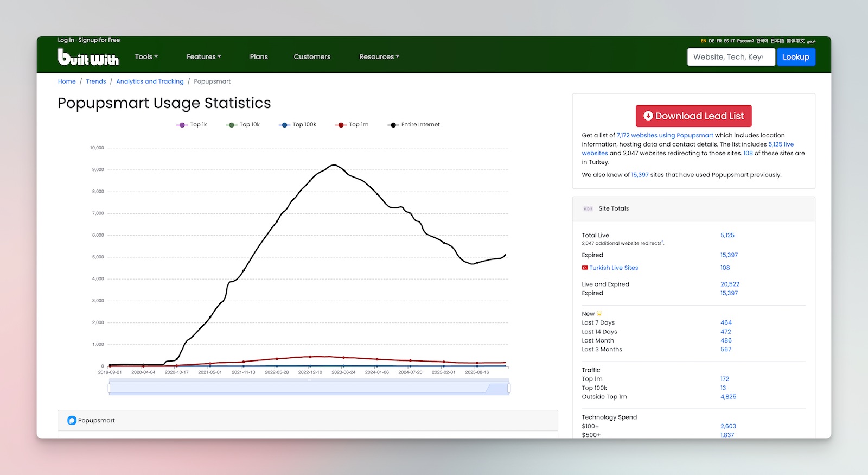The image size is (868, 475).
Task: Click the Popupsmart panel header text
Action: pos(96,421)
